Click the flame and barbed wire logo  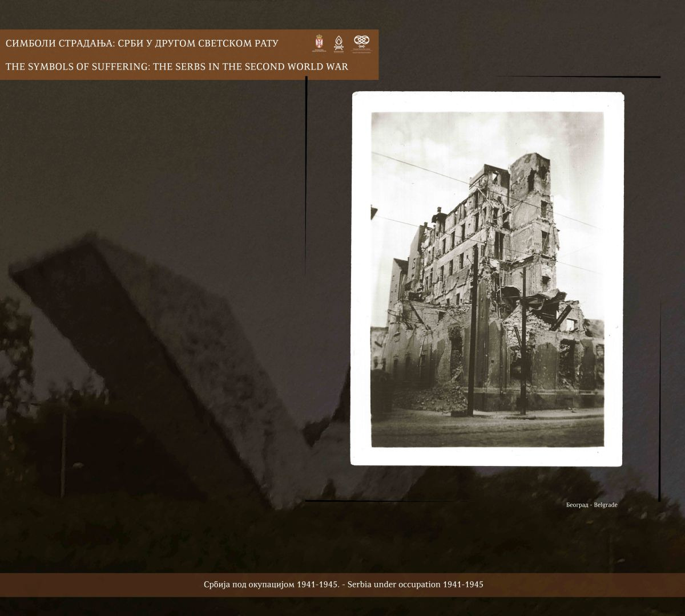coord(339,43)
